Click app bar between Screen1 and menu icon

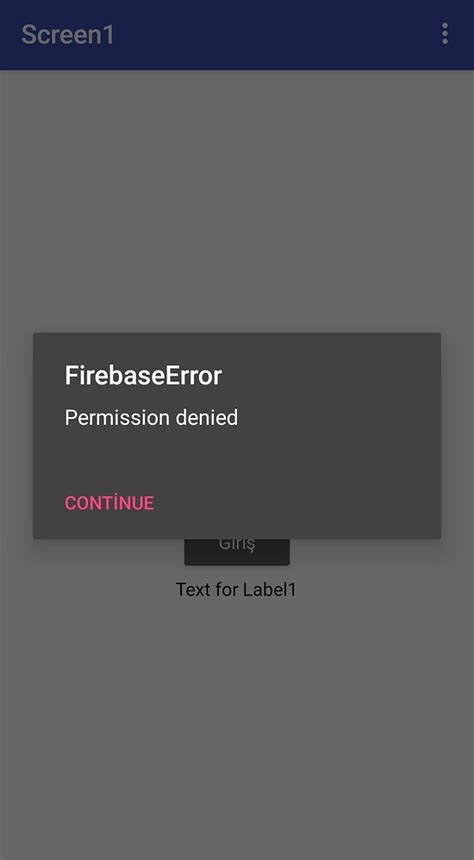(x=274, y=34)
